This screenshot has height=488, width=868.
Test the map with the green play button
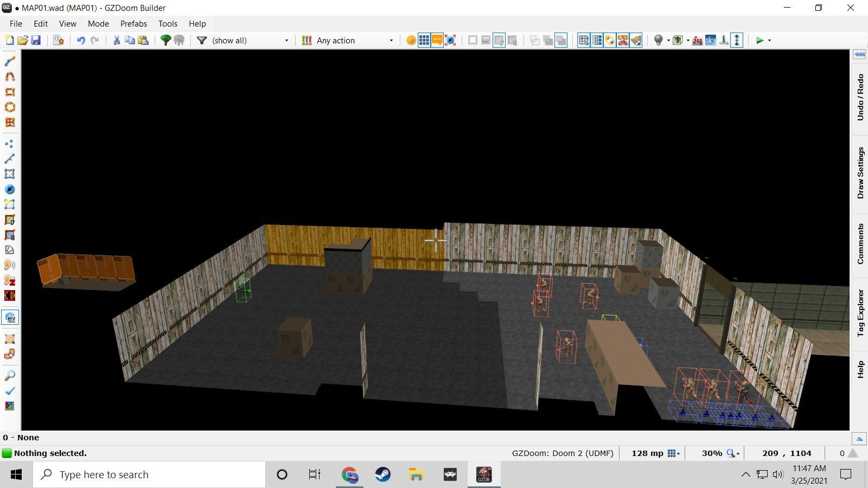pos(760,40)
